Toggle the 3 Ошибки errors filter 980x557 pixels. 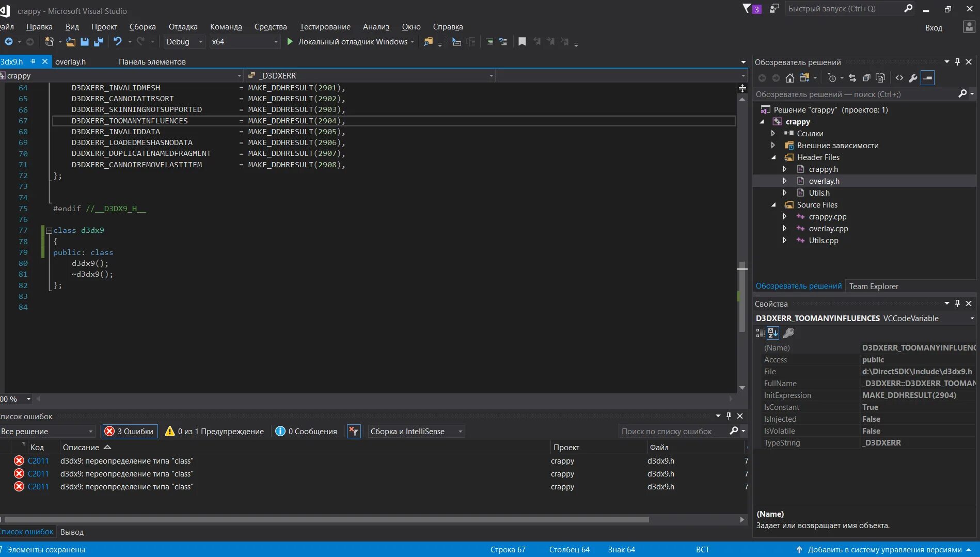click(x=130, y=431)
